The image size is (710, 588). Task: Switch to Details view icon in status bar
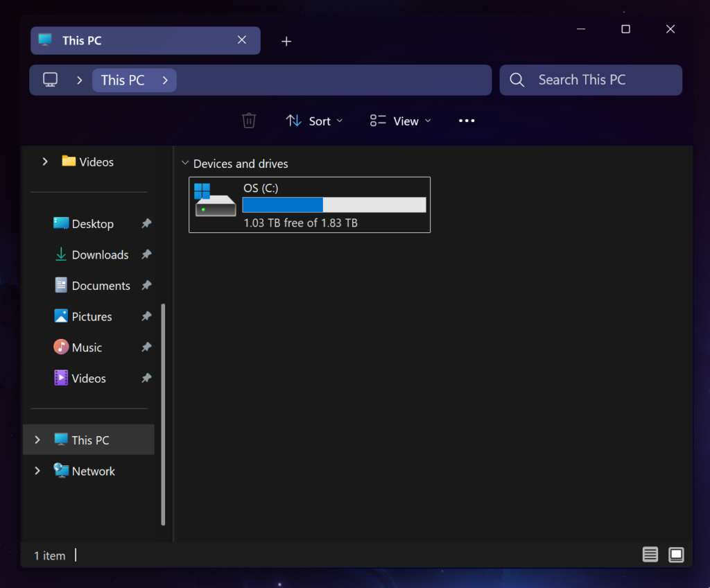650,555
